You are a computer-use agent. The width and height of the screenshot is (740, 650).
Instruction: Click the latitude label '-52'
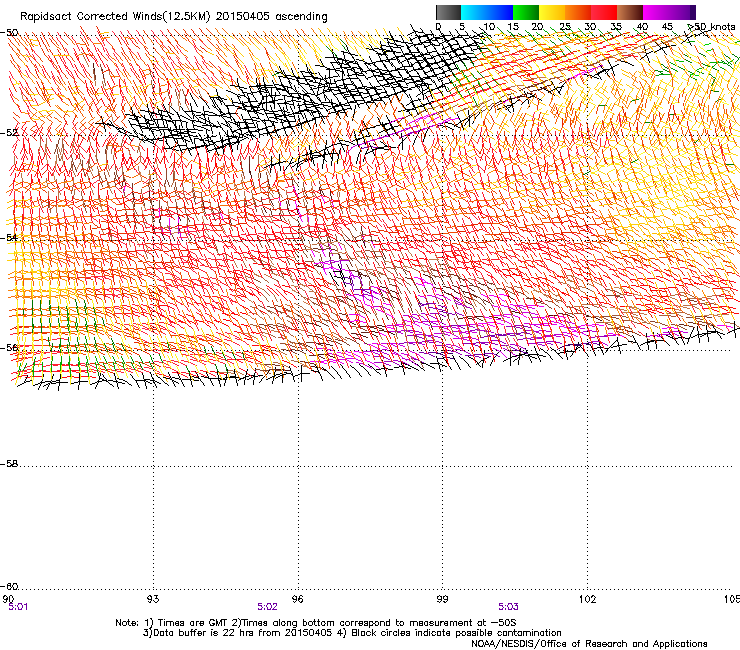tap(9, 133)
